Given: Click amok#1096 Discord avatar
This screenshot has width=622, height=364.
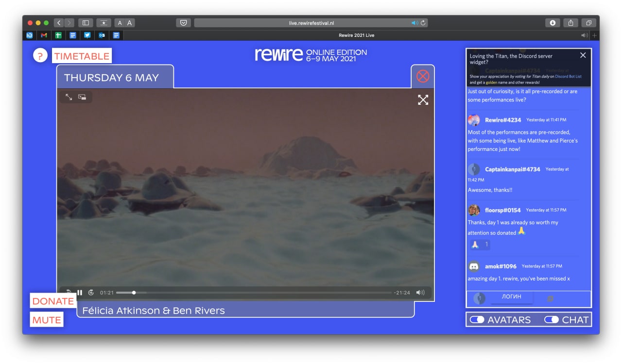Looking at the screenshot, I should point(474,266).
